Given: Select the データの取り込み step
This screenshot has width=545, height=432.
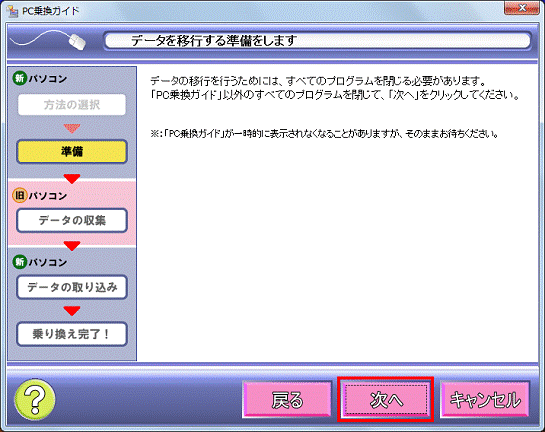Looking at the screenshot, I should tap(72, 287).
